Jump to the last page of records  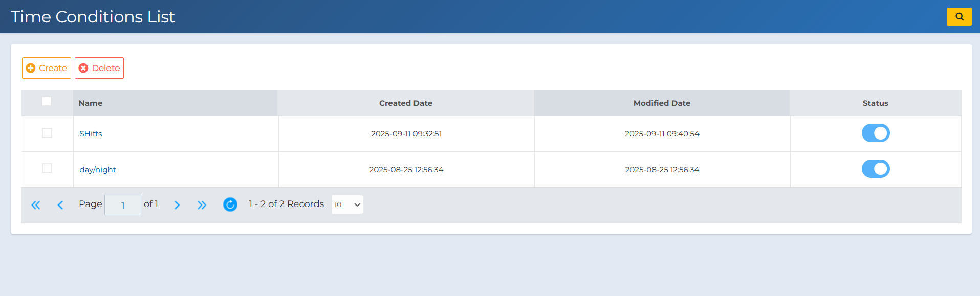[202, 205]
